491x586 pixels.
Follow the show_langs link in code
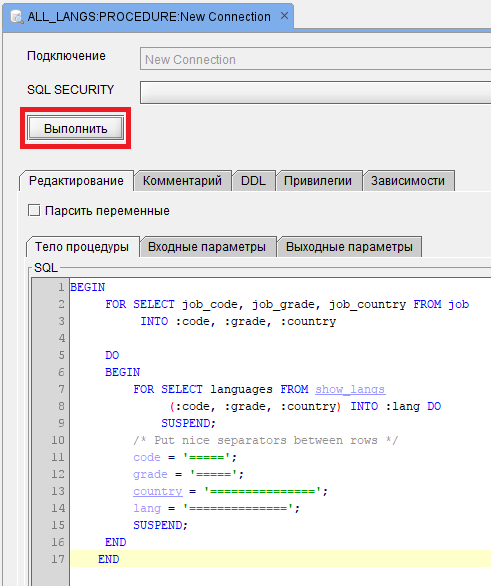(x=350, y=389)
